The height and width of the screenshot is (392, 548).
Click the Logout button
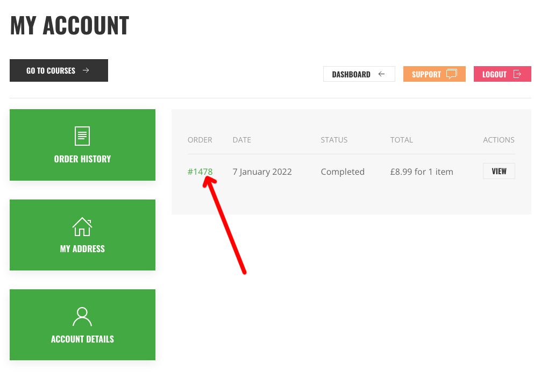tap(502, 74)
